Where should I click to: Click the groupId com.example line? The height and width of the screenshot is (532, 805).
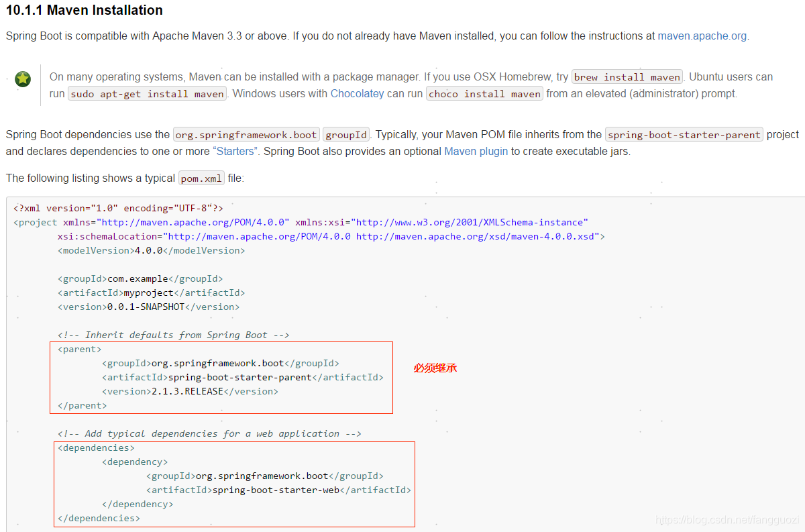(x=140, y=278)
